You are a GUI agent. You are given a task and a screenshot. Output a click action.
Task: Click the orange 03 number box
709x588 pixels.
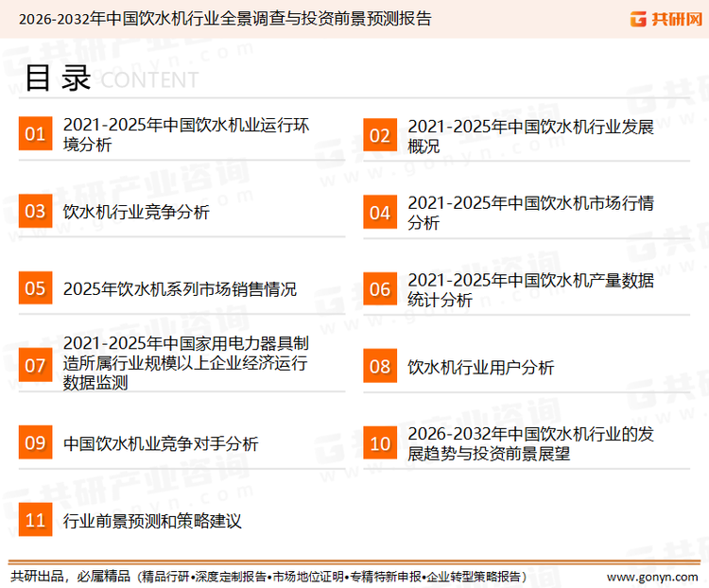[35, 211]
